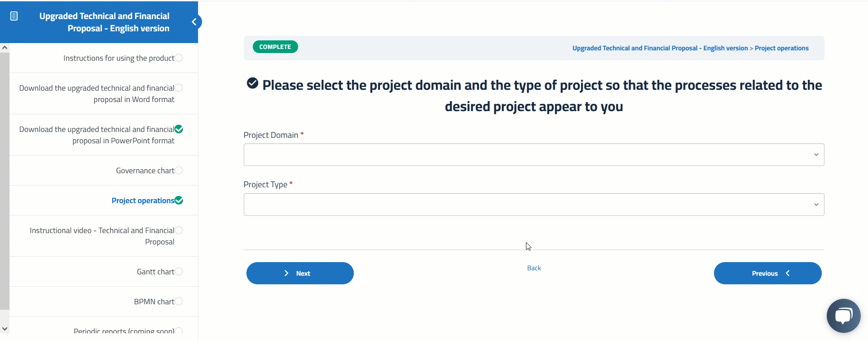Click green check beside Project operations
This screenshot has height=341, width=868.
pos(179,200)
